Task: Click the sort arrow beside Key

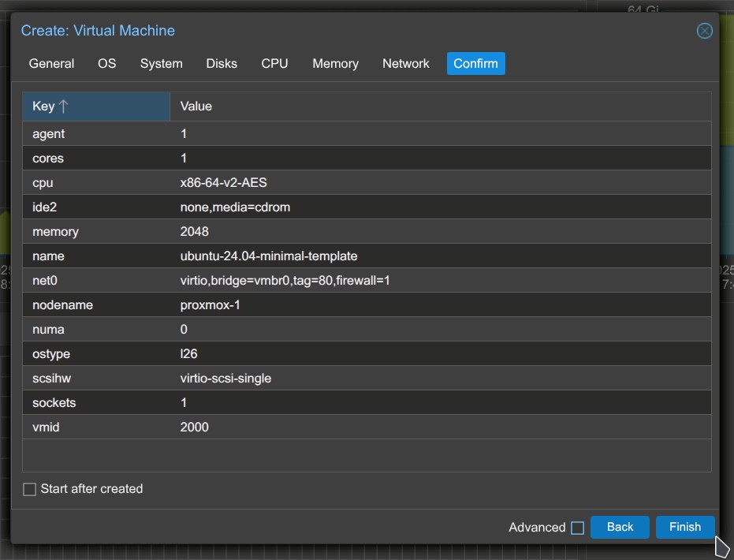Action: tap(64, 106)
